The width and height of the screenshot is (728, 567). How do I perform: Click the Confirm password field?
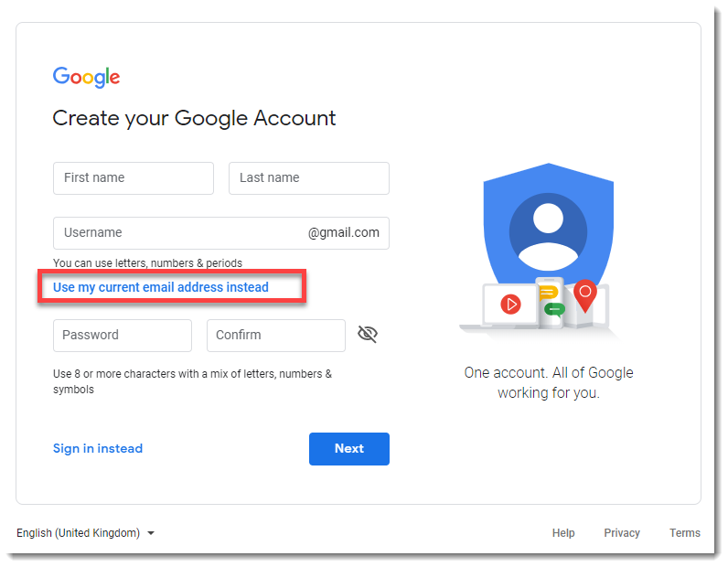pyautogui.click(x=276, y=336)
